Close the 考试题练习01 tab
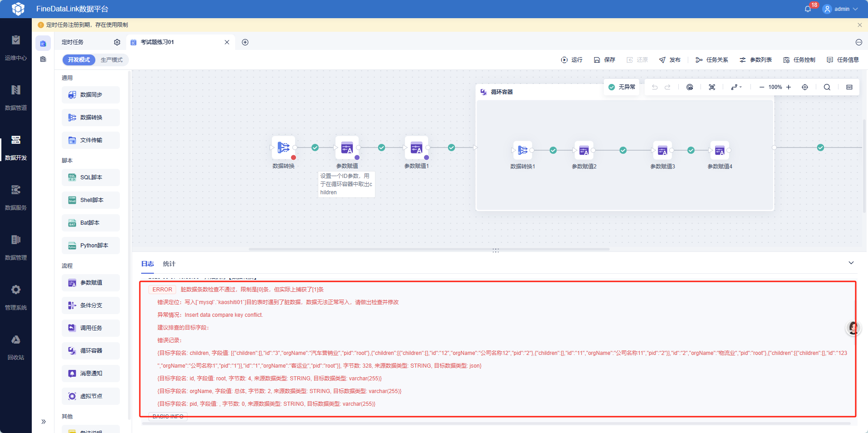The width and height of the screenshot is (868, 433). 227,42
